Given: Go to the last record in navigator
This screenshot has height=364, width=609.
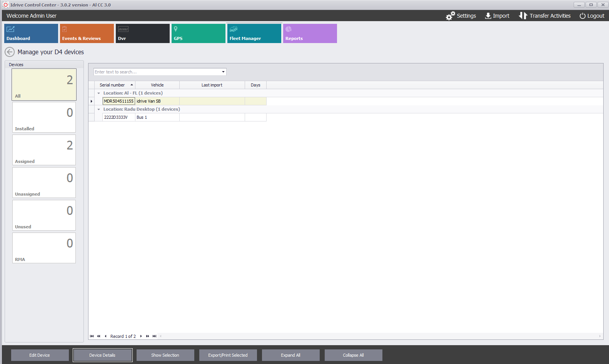Looking at the screenshot, I should tap(154, 336).
